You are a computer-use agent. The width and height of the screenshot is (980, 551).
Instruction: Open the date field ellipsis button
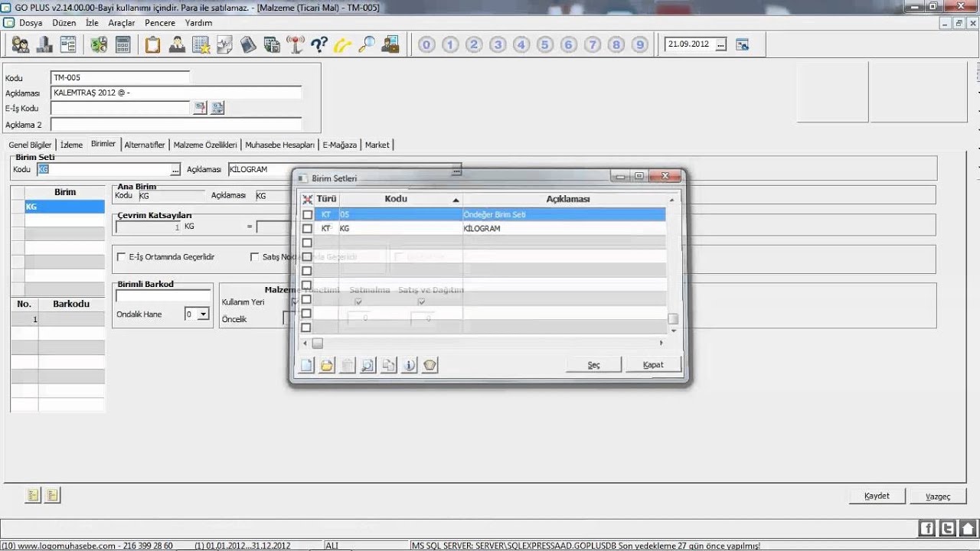tap(720, 44)
